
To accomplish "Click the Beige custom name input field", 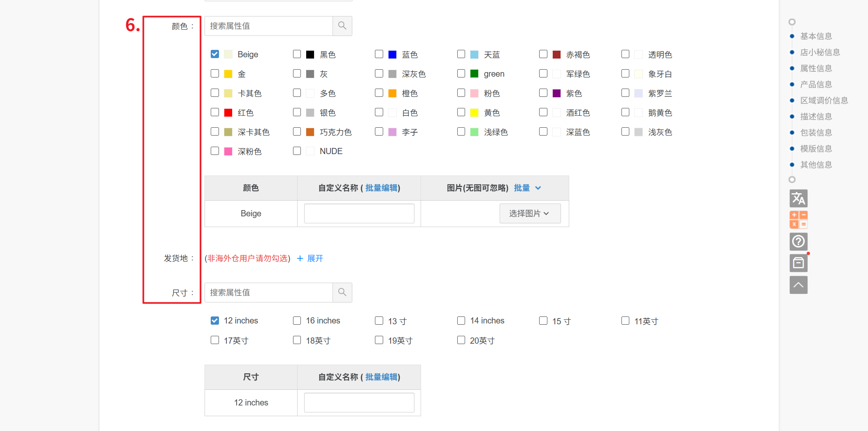I will pos(359,213).
